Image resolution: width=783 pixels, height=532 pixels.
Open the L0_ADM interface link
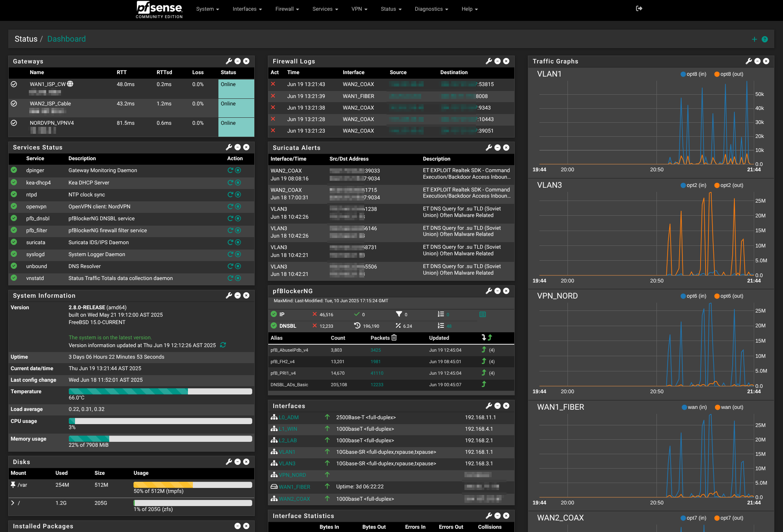[x=289, y=417]
